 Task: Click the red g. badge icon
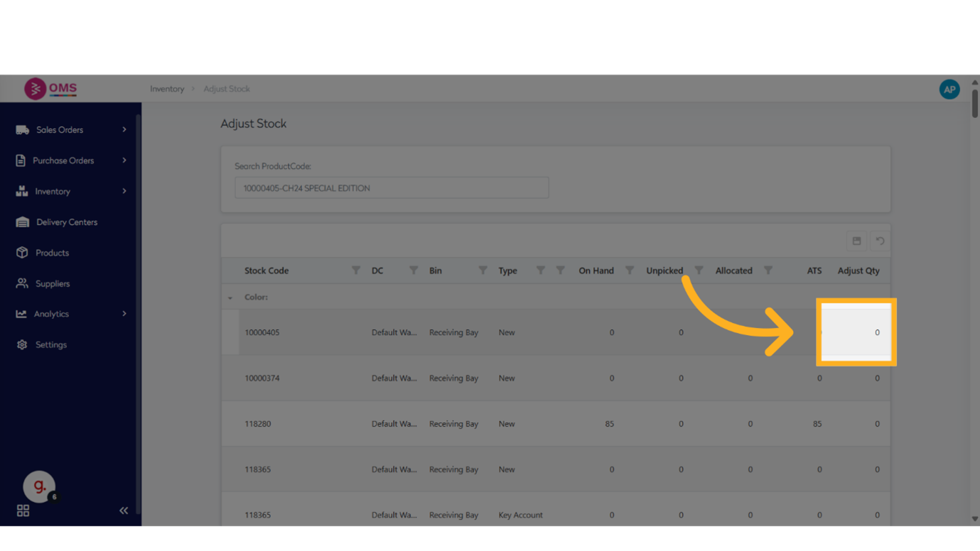(x=39, y=486)
